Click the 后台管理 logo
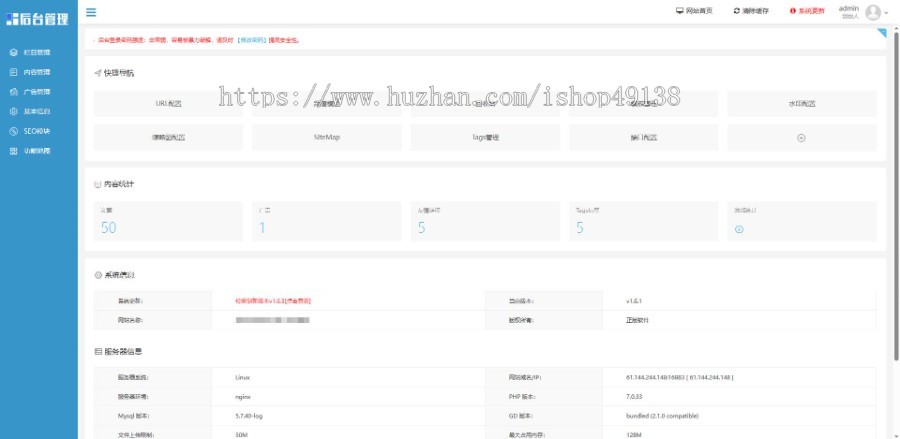900x439 pixels. (37, 18)
